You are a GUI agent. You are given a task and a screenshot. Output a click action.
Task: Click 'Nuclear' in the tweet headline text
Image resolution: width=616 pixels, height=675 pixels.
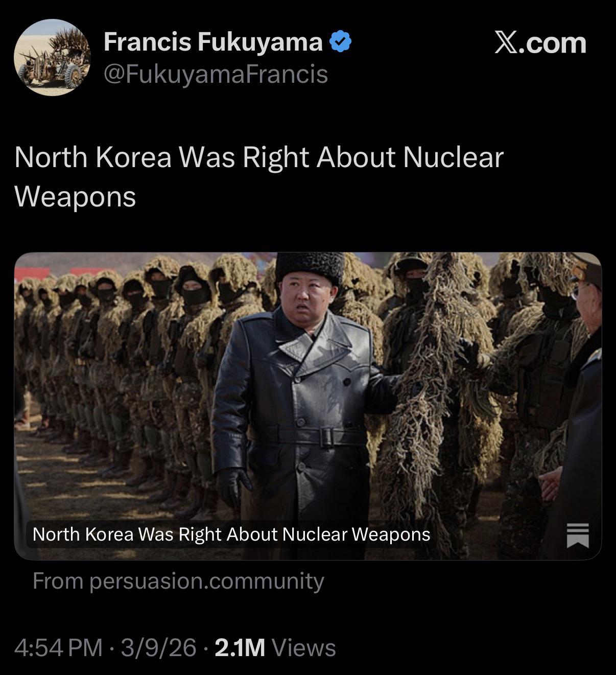(x=453, y=157)
